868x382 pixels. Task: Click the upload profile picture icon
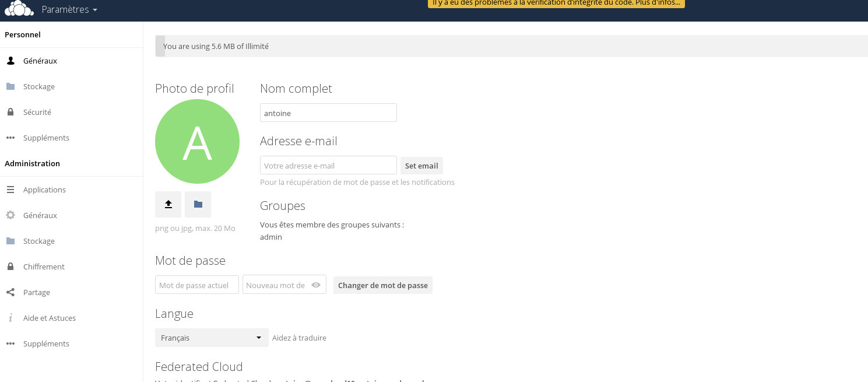click(168, 204)
